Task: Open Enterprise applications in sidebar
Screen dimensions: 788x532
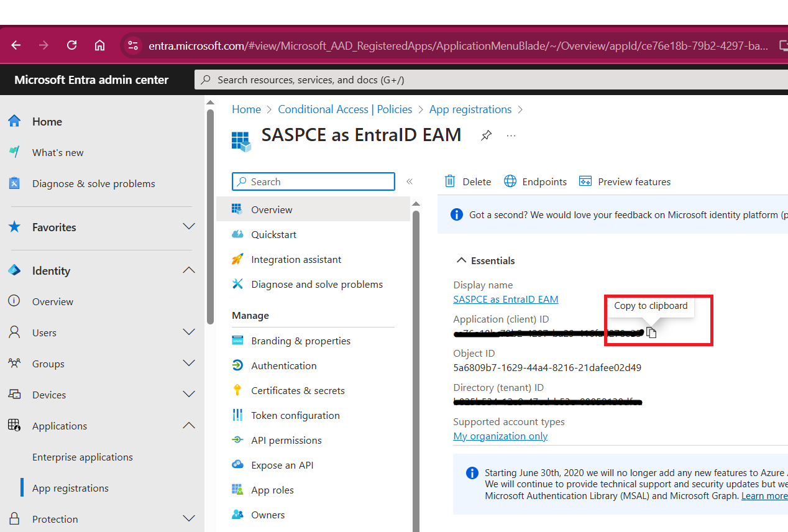Action: [82, 457]
